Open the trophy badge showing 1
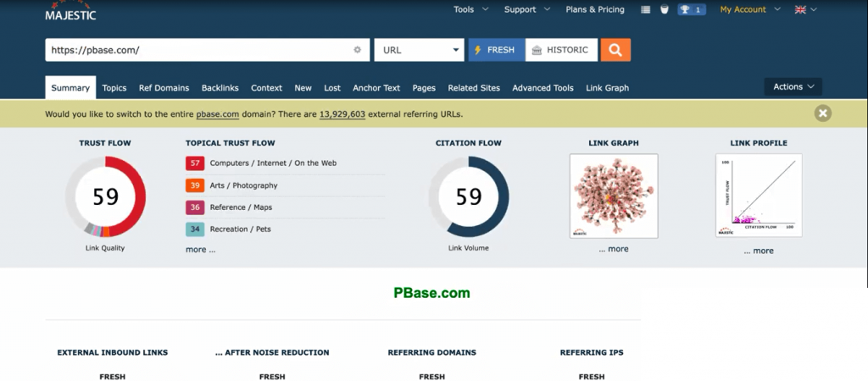 pyautogui.click(x=692, y=9)
